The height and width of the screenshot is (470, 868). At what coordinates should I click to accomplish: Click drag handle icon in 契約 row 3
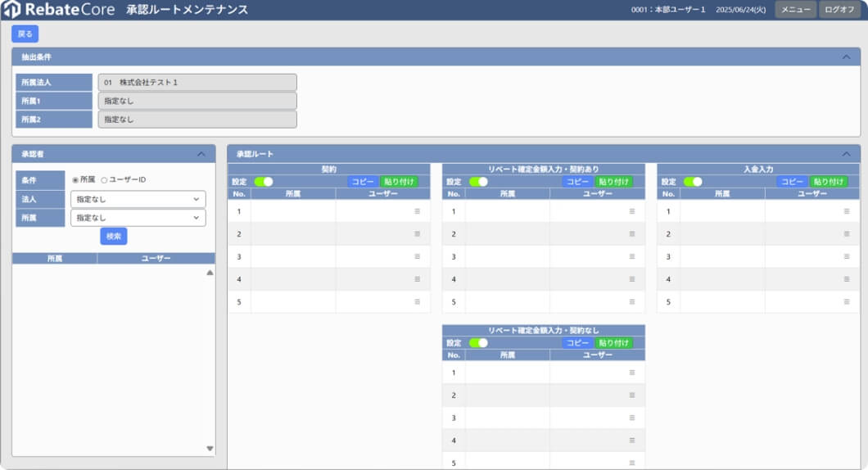417,256
